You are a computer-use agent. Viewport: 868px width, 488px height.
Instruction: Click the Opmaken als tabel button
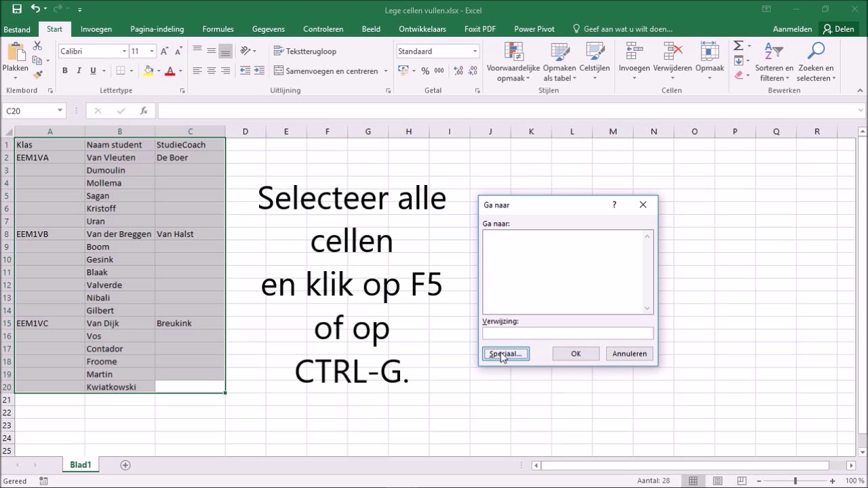559,62
